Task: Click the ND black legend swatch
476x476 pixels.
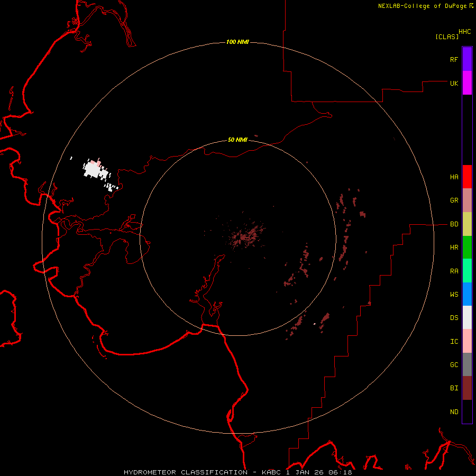Action: 467,411
